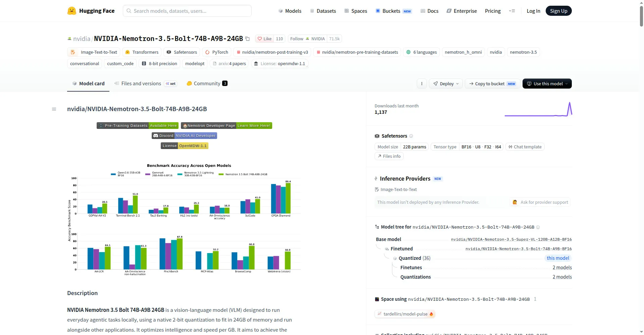View the Chat template
This screenshot has width=644, height=335.
pyautogui.click(x=525, y=147)
